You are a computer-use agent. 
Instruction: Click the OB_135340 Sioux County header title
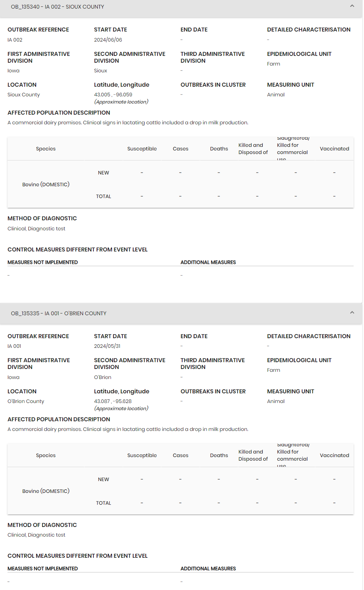tap(58, 7)
